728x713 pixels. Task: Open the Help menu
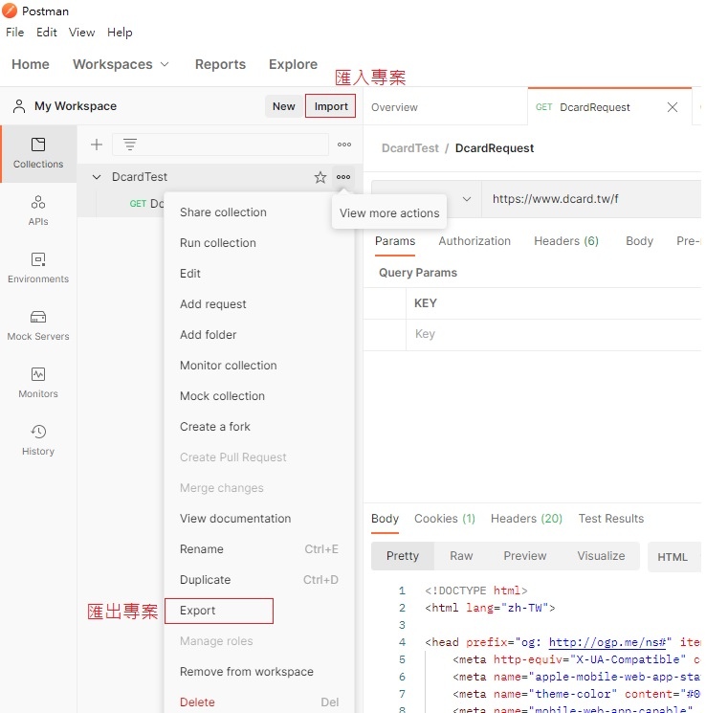120,32
